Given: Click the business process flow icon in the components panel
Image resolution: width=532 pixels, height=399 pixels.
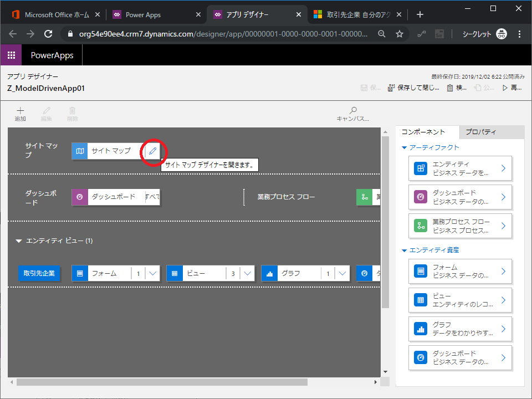Looking at the screenshot, I should point(421,226).
